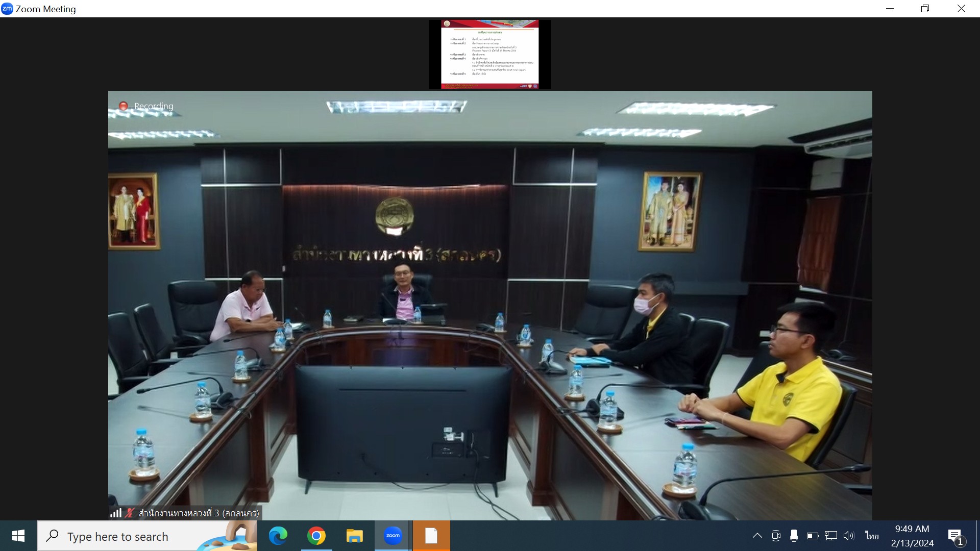This screenshot has width=980, height=551.
Task: Open the Windows Start menu
Action: tap(18, 536)
